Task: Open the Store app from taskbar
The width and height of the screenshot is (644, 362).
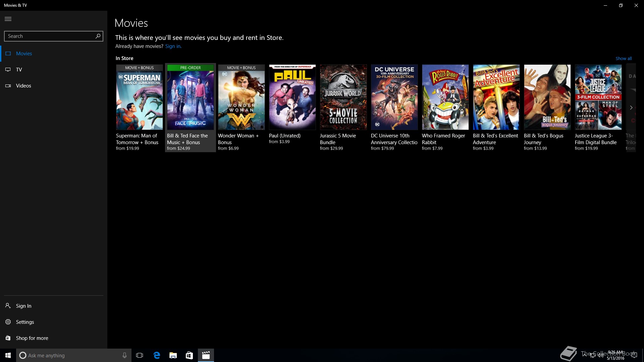Action: point(190,355)
